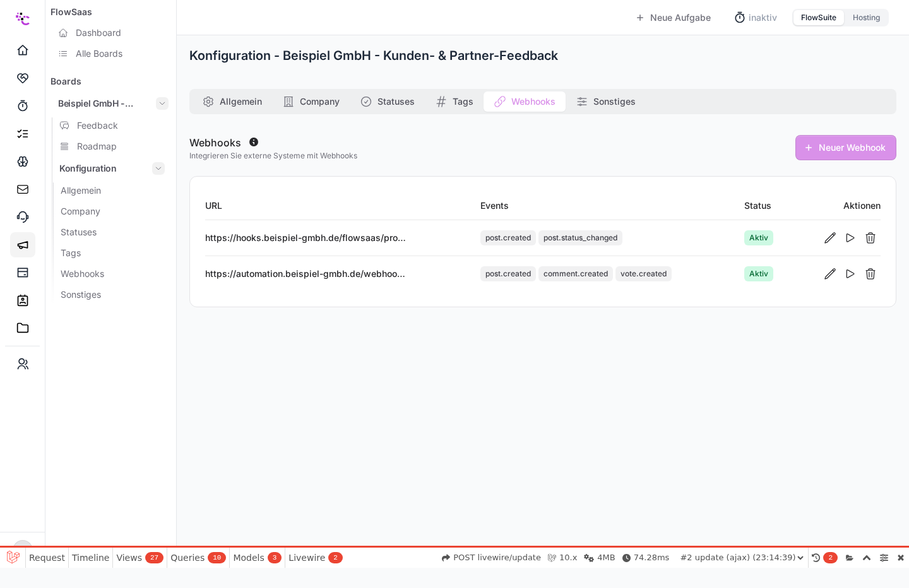Click the comment.created event tag
The image size is (909, 588).
click(x=576, y=274)
